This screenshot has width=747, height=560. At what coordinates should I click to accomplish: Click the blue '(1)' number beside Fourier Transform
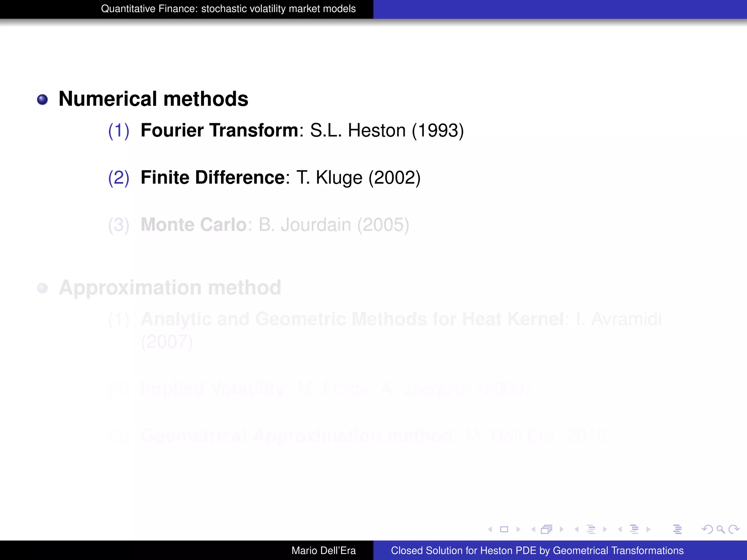click(119, 131)
